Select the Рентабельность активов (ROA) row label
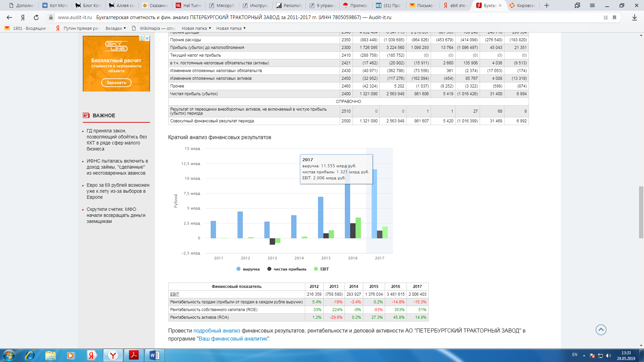 [199, 317]
